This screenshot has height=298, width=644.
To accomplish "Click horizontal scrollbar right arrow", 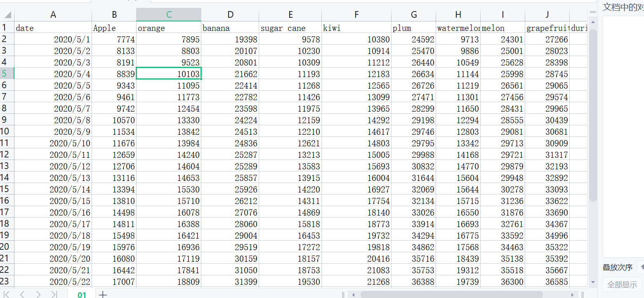I will click(572, 295).
